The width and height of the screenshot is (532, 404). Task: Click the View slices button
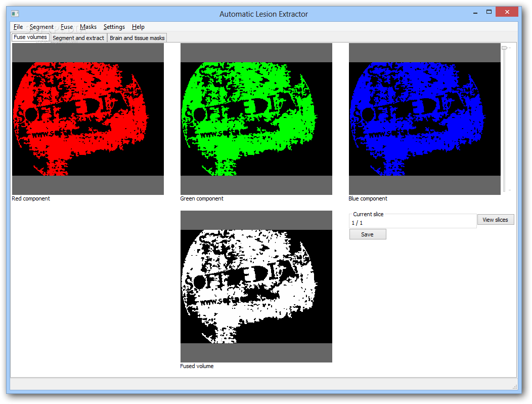(x=496, y=220)
